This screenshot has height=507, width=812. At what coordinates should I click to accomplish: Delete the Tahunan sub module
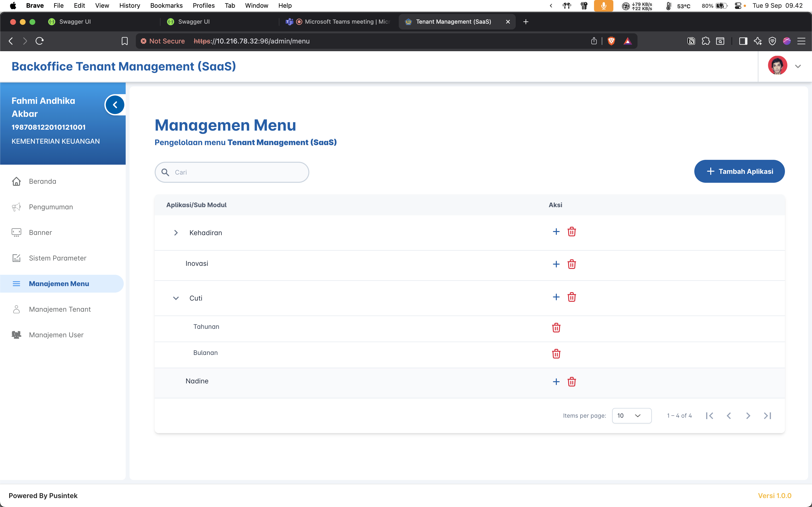[556, 328]
